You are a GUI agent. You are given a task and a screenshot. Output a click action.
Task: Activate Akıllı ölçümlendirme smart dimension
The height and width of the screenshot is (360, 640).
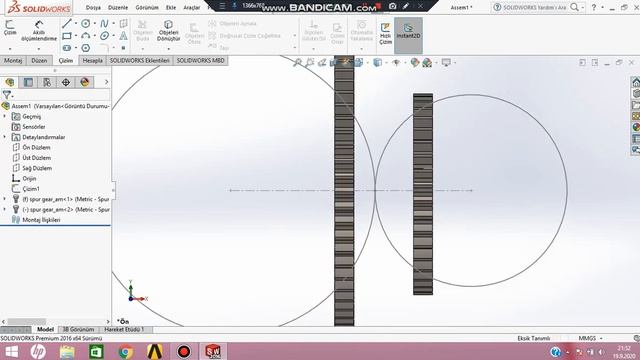click(39, 31)
